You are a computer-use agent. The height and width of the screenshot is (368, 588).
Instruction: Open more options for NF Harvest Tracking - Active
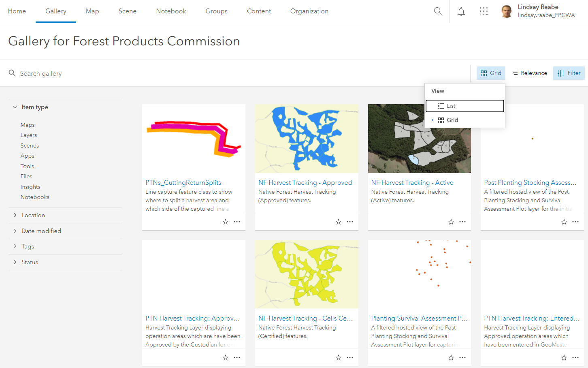tap(462, 222)
